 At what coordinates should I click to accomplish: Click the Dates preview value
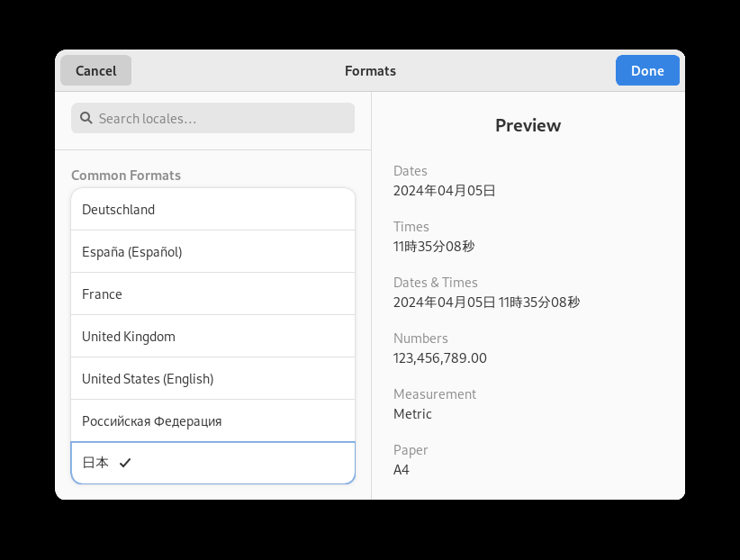444,191
